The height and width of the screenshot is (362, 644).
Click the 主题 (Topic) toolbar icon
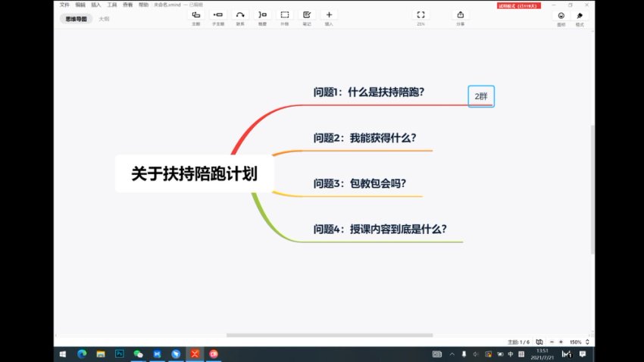tap(196, 15)
